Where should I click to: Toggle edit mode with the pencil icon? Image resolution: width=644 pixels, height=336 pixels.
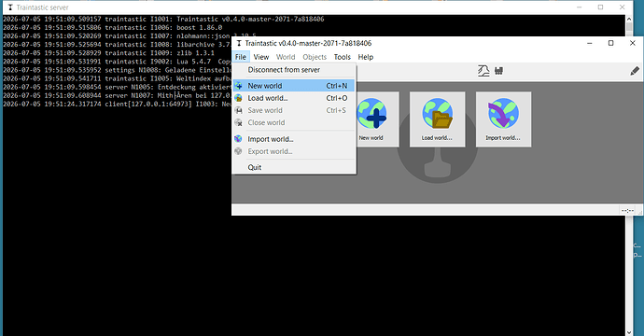[x=635, y=71]
